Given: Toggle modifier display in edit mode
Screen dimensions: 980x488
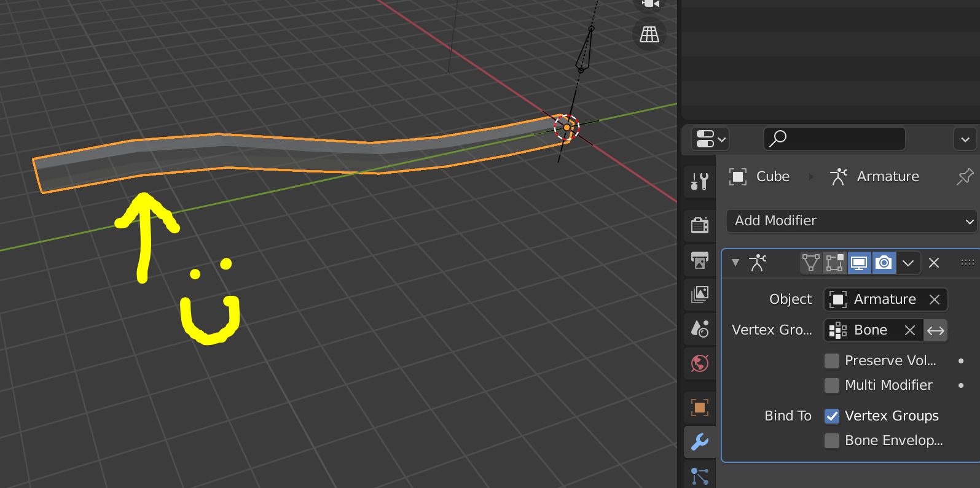Looking at the screenshot, I should coord(834,263).
